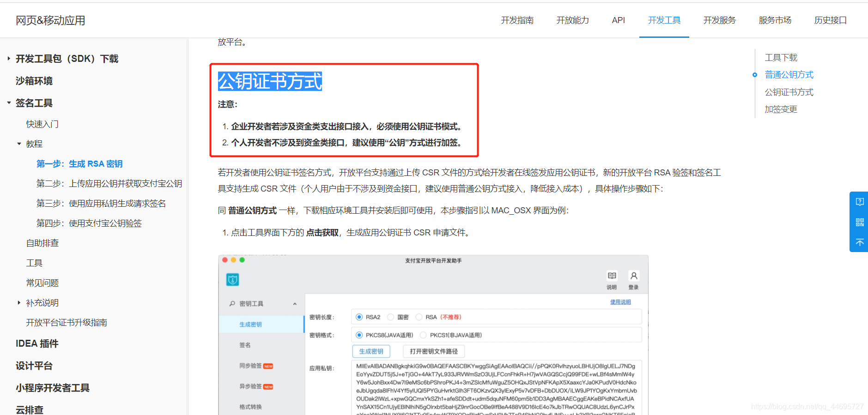This screenshot has height=415, width=868.
Task: Open 设计平台 in sidebar
Action: pos(34,366)
